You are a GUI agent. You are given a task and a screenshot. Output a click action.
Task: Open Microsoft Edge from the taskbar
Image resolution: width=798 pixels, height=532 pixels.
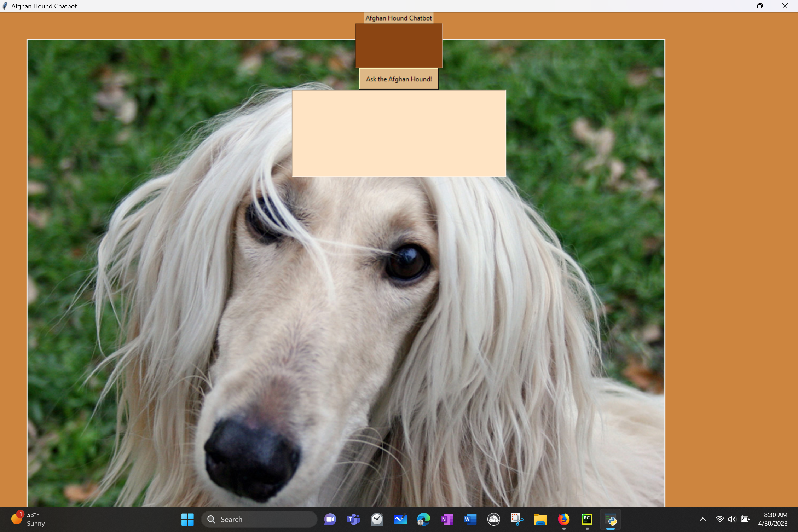(x=423, y=519)
